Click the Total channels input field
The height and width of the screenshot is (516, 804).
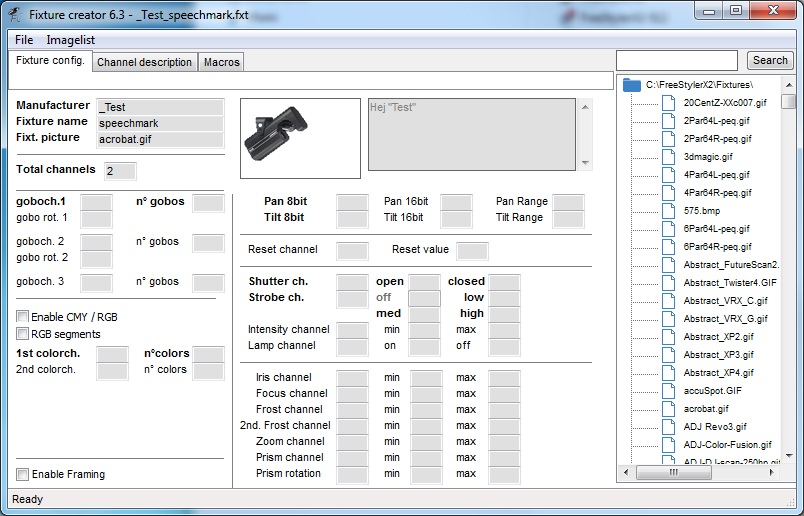pyautogui.click(x=120, y=171)
